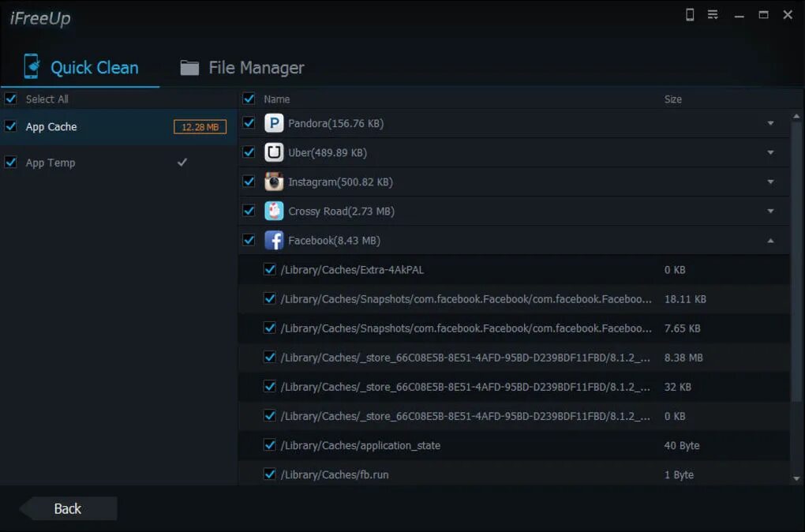Switch to the File Manager tab

tap(241, 67)
